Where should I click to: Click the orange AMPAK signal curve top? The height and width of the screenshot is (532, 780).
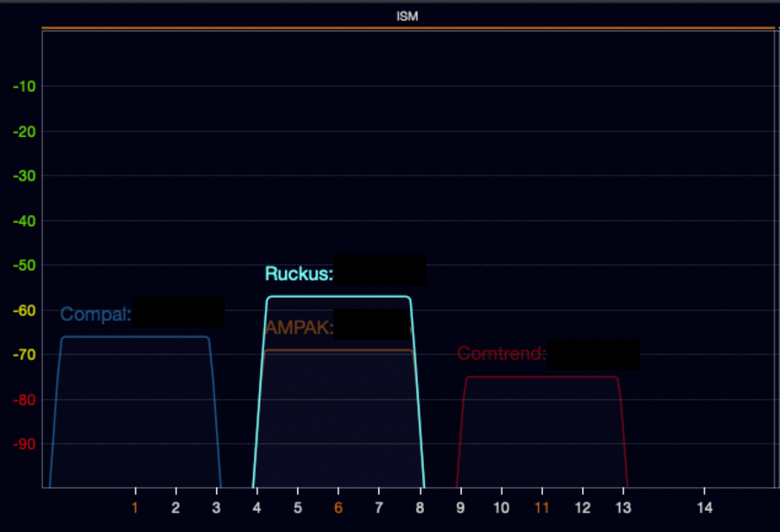coord(338,350)
